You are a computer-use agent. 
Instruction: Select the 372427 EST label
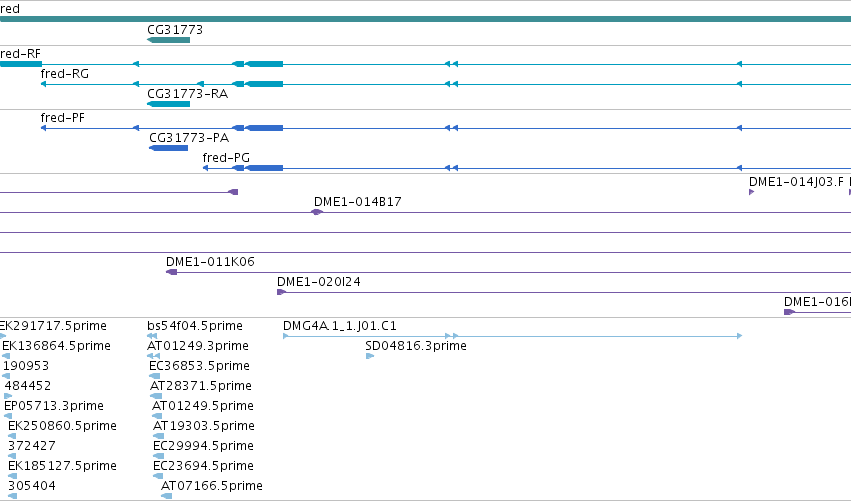click(x=31, y=446)
